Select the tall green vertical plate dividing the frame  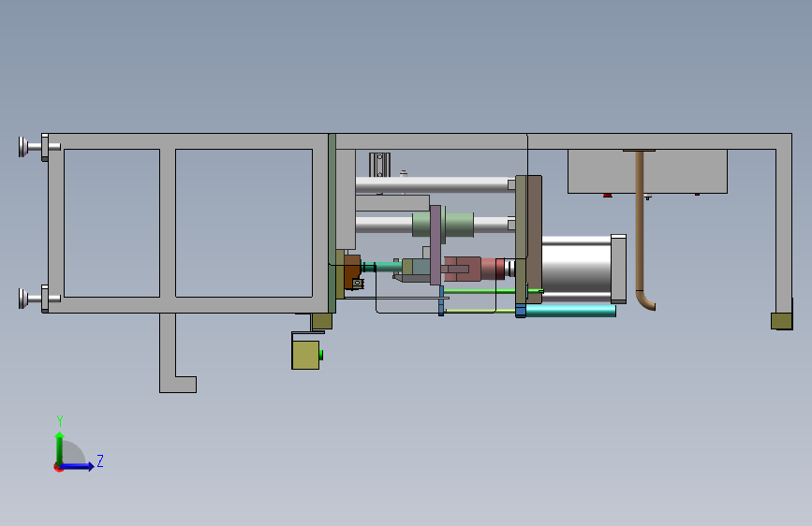pos(332,223)
